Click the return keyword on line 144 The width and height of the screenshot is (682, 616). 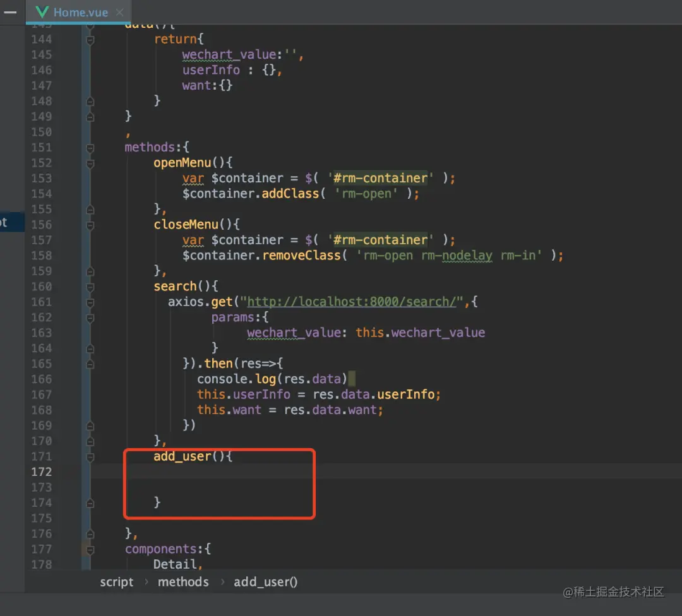[175, 38]
